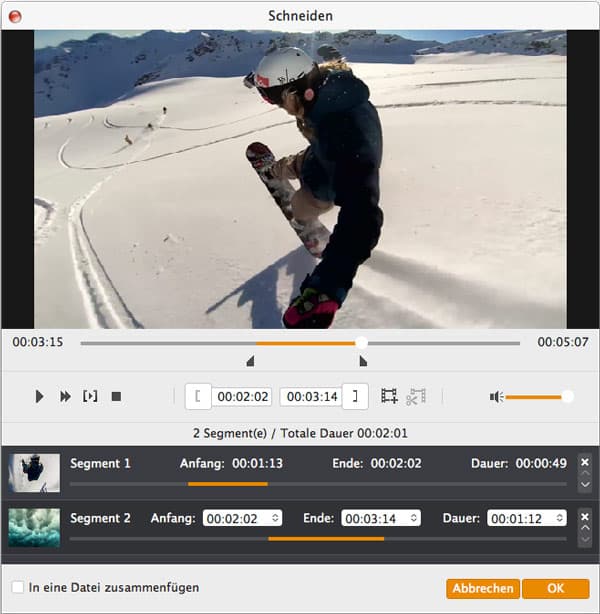Mute audio via speaker icon
600x614 pixels.
tap(496, 397)
